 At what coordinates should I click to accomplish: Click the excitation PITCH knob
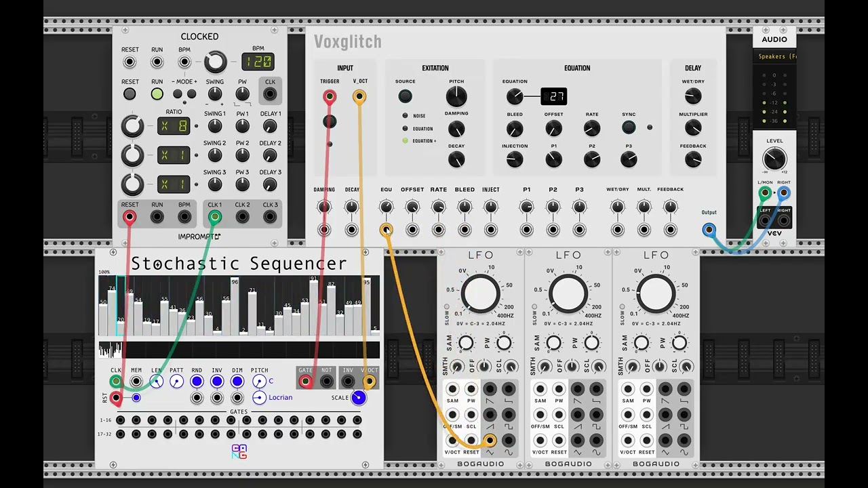[456, 97]
